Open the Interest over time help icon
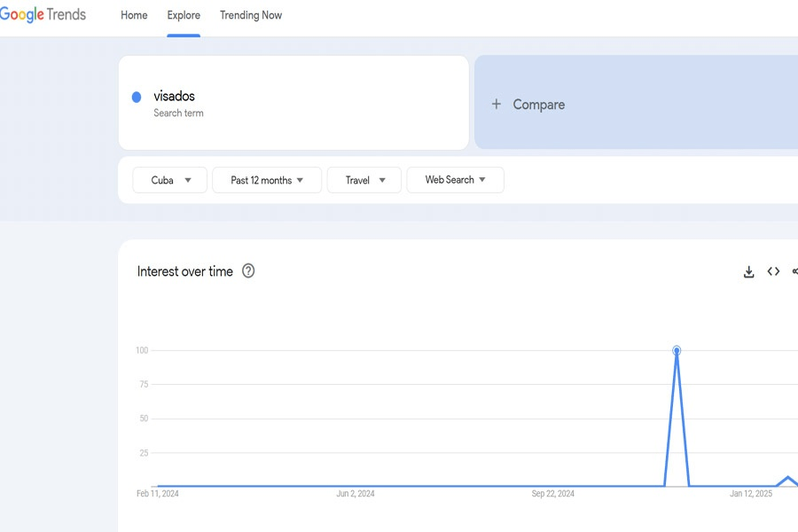798x532 pixels. pyautogui.click(x=248, y=271)
